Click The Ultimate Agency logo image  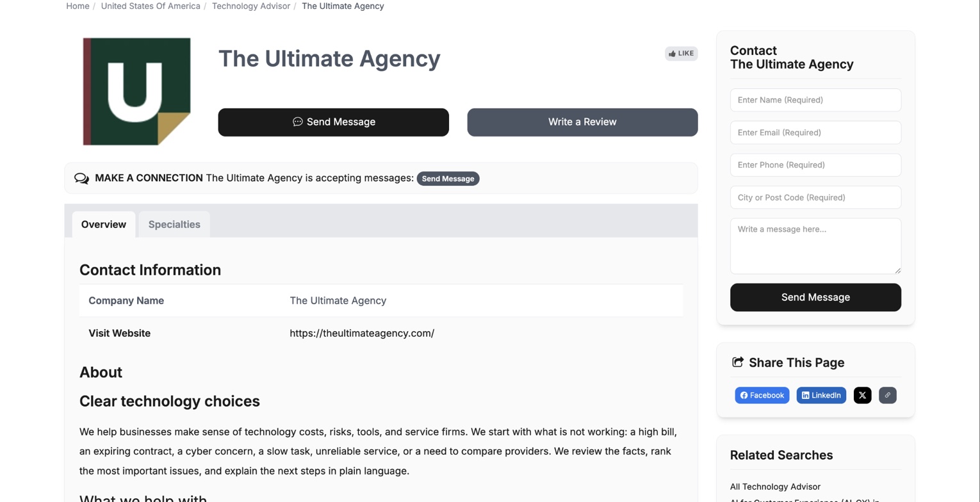click(x=137, y=91)
